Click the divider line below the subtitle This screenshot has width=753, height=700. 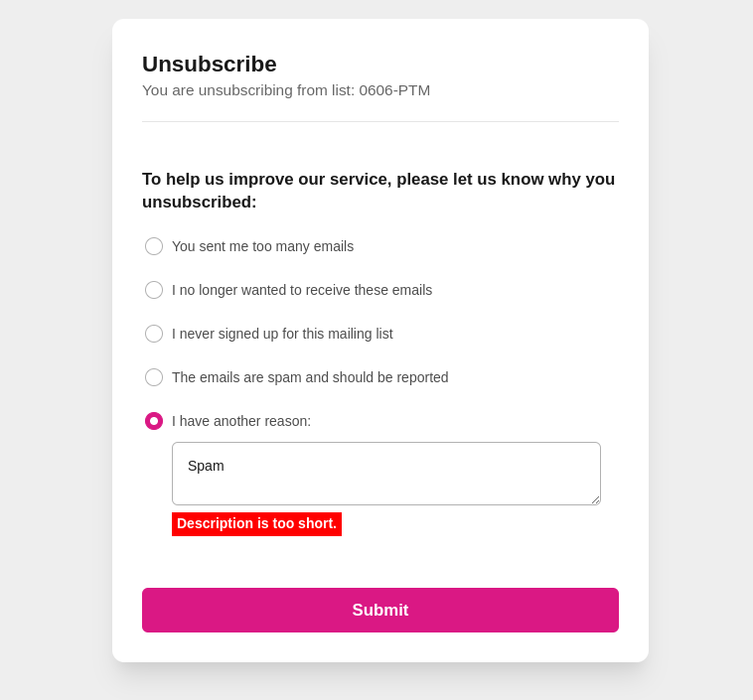(380, 121)
